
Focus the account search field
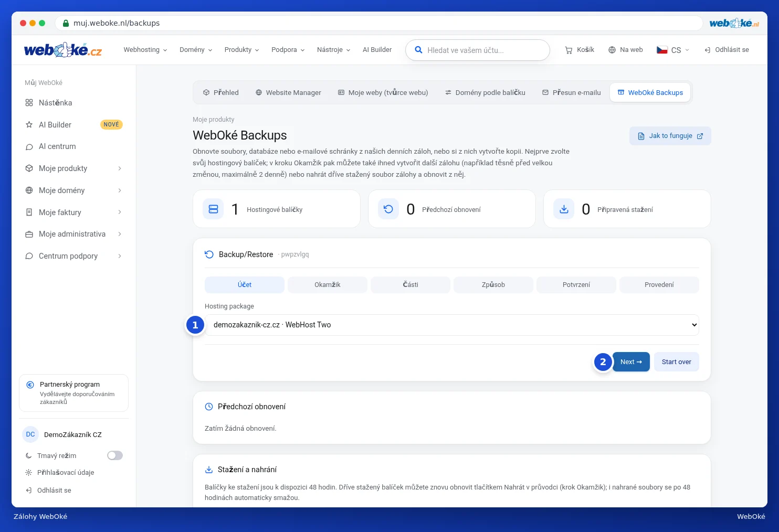pos(478,50)
